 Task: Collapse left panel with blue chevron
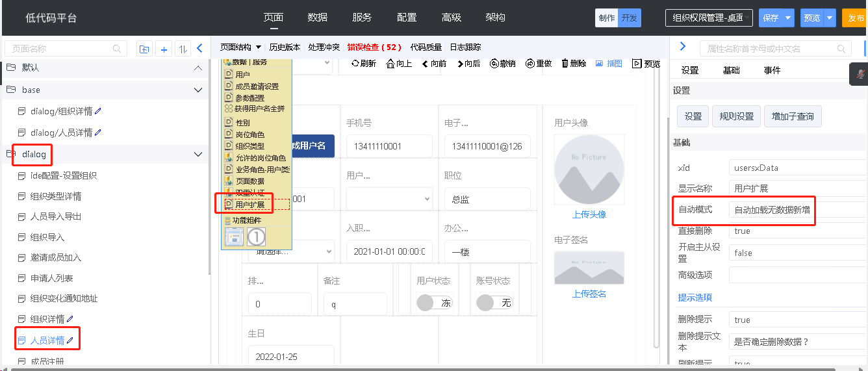coord(199,48)
